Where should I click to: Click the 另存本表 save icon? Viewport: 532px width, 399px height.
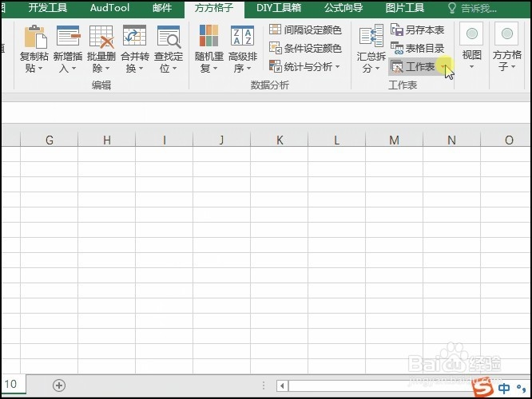coord(397,30)
